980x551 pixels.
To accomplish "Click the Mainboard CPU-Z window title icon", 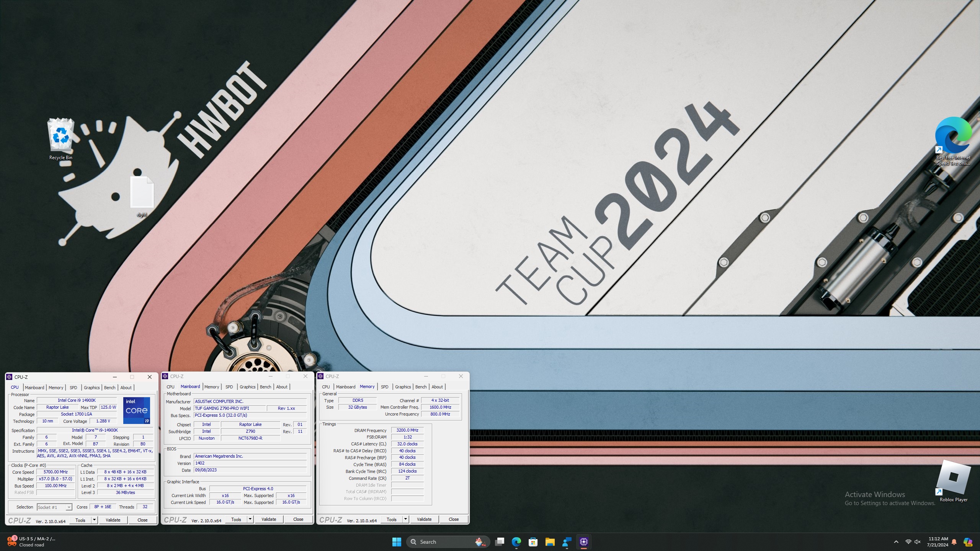I will tap(165, 376).
